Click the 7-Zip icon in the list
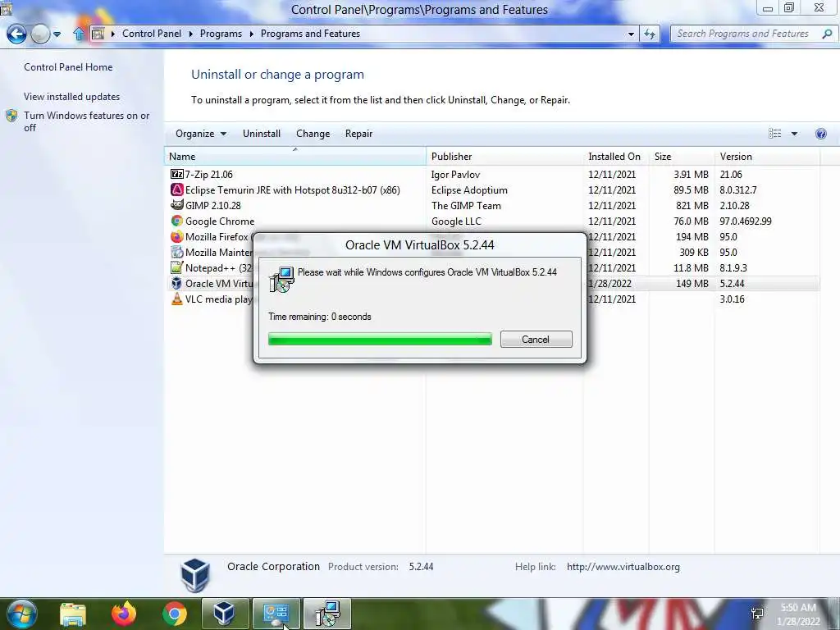Image resolution: width=840 pixels, height=630 pixels. [177, 174]
